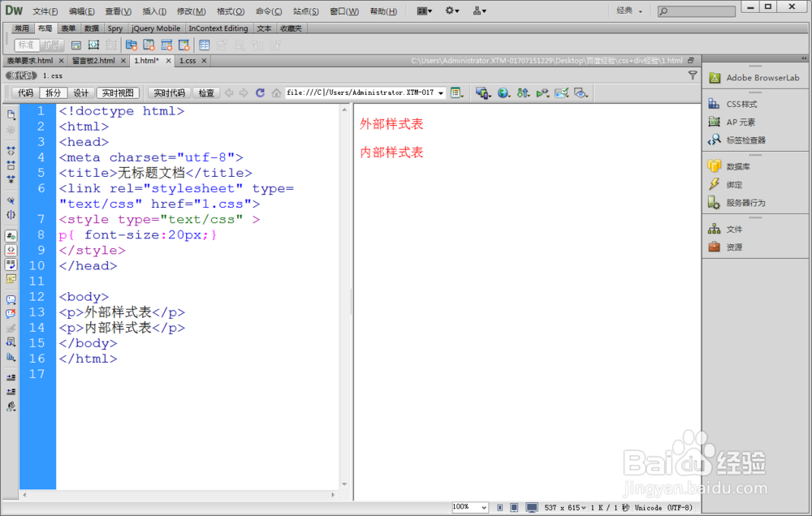
Task: Switch to the 常用 insert tab
Action: click(22, 28)
